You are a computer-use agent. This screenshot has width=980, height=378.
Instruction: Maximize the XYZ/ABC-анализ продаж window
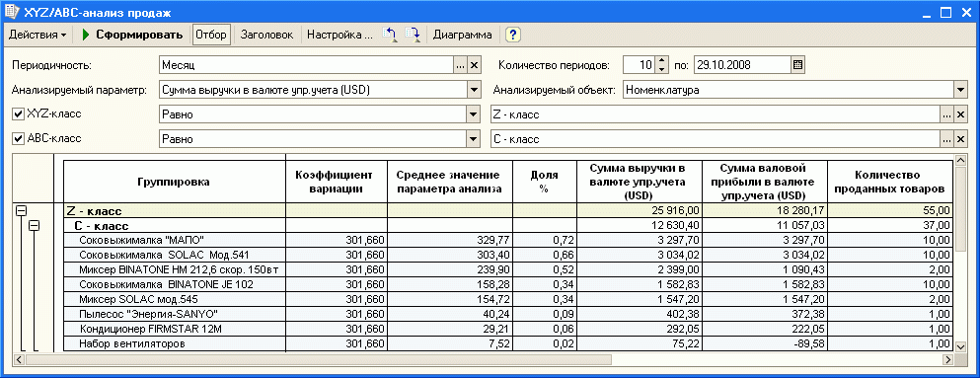945,13
